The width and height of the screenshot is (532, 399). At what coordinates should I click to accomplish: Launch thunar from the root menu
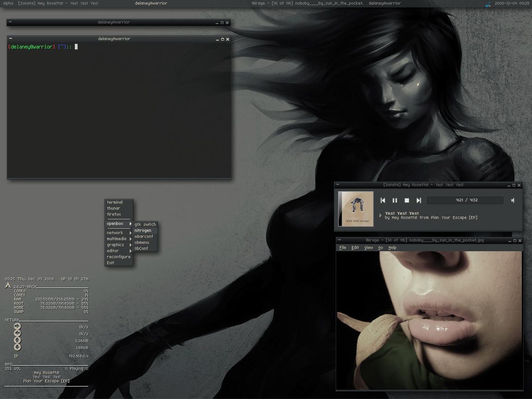118,208
